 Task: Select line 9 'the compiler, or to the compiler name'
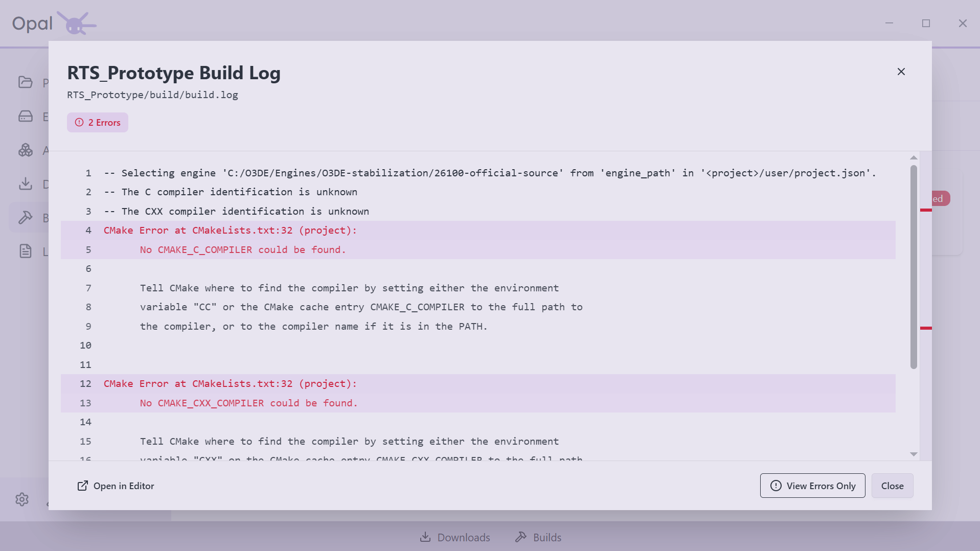[x=478, y=327]
